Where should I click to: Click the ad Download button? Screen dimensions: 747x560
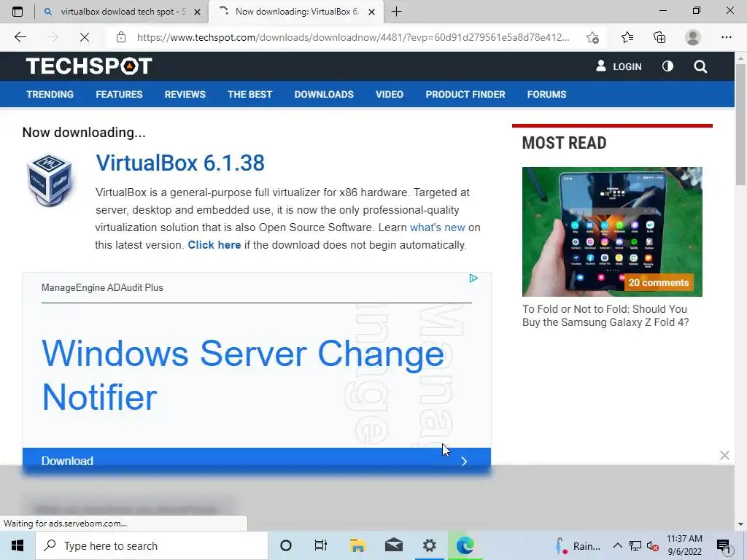(256, 461)
